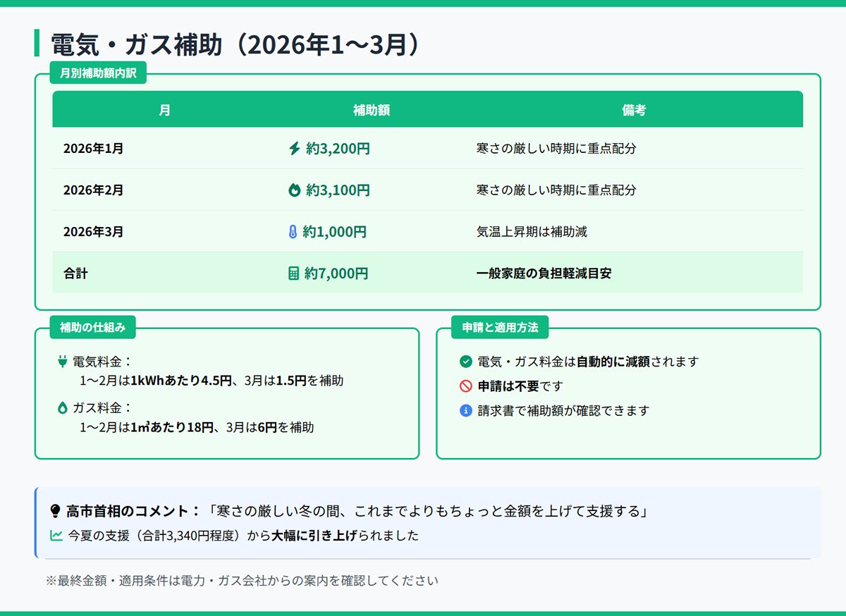Click the 補助額 column header
This screenshot has width=846, height=616.
(372, 110)
